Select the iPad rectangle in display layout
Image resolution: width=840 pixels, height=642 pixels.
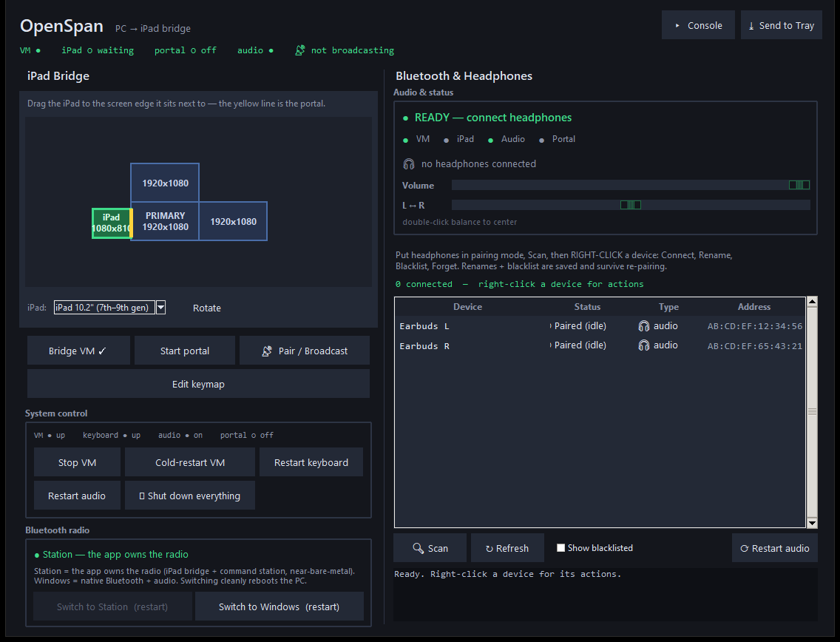point(111,223)
